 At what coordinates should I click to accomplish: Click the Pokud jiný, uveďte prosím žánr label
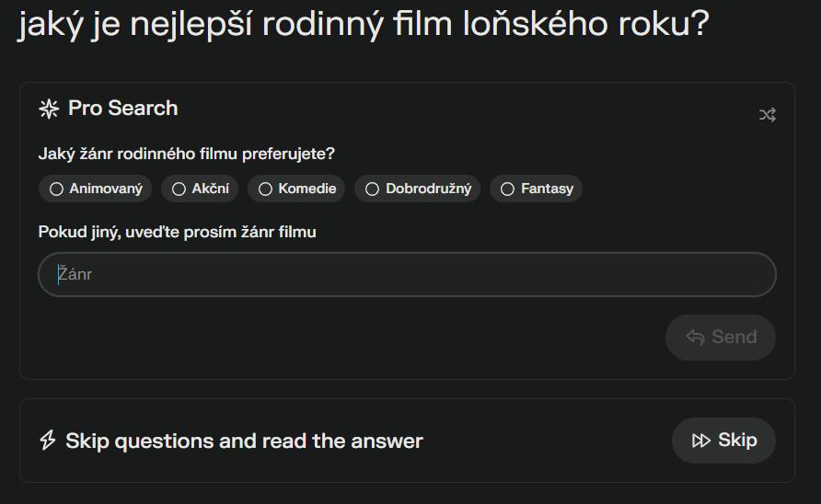[x=177, y=232]
